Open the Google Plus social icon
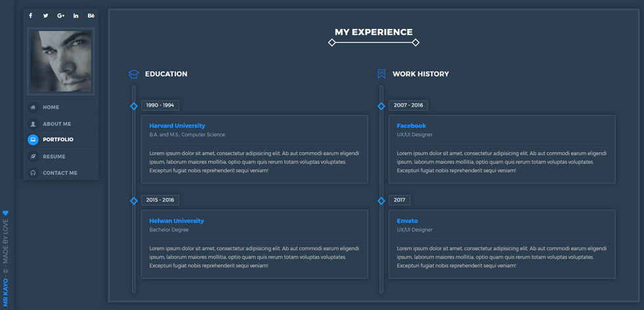This screenshot has width=644, height=310. 60,16
